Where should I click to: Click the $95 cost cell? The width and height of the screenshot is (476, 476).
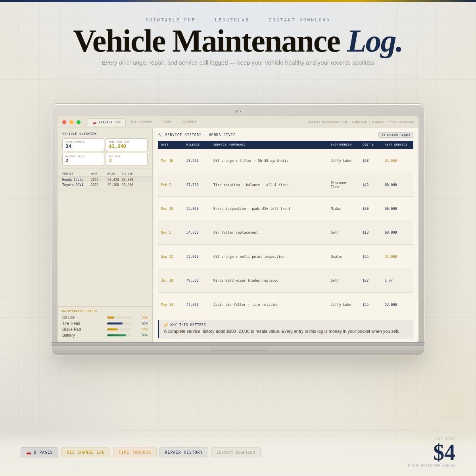click(365, 257)
